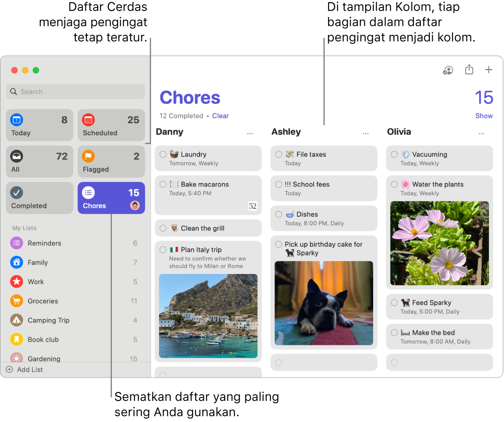Click Show to reveal completed reminders
The image size is (504, 422).
coord(484,116)
